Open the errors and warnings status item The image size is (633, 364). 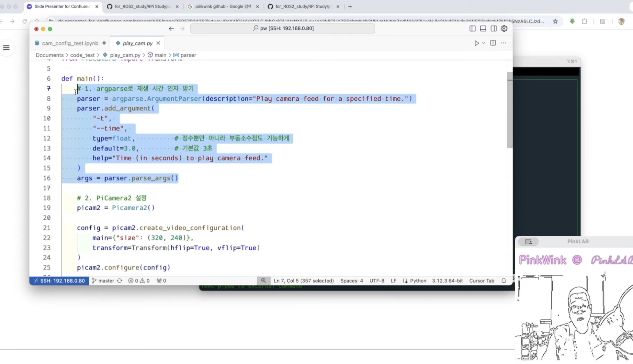(x=139, y=281)
